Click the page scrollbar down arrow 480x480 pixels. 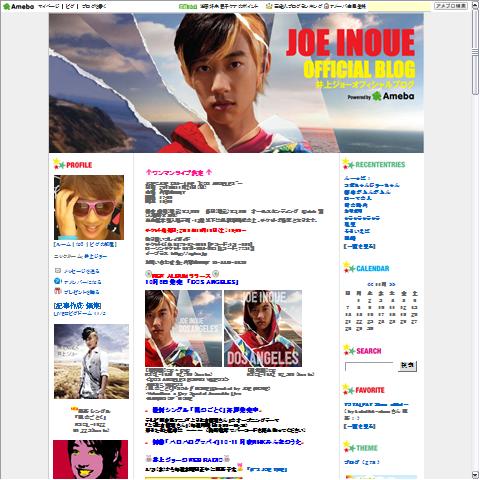[x=475, y=475]
